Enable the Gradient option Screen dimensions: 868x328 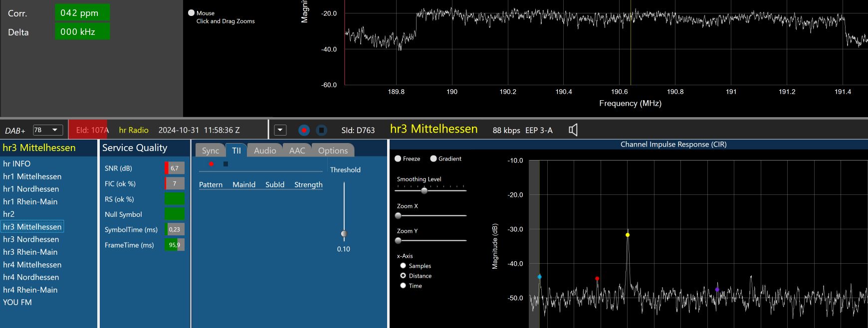point(434,159)
